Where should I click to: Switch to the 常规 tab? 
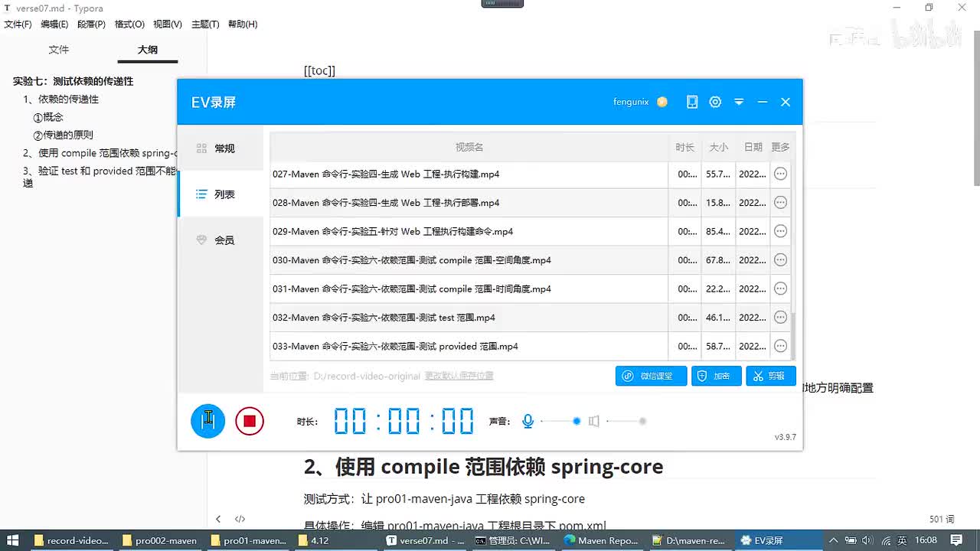[220, 148]
